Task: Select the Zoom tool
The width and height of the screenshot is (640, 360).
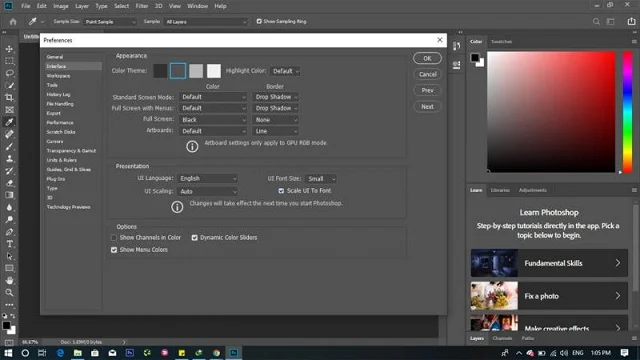Action: tap(9, 293)
